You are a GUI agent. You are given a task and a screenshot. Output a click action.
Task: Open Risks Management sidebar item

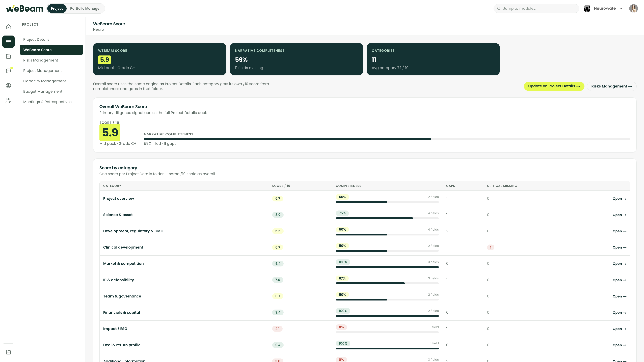(x=51, y=60)
